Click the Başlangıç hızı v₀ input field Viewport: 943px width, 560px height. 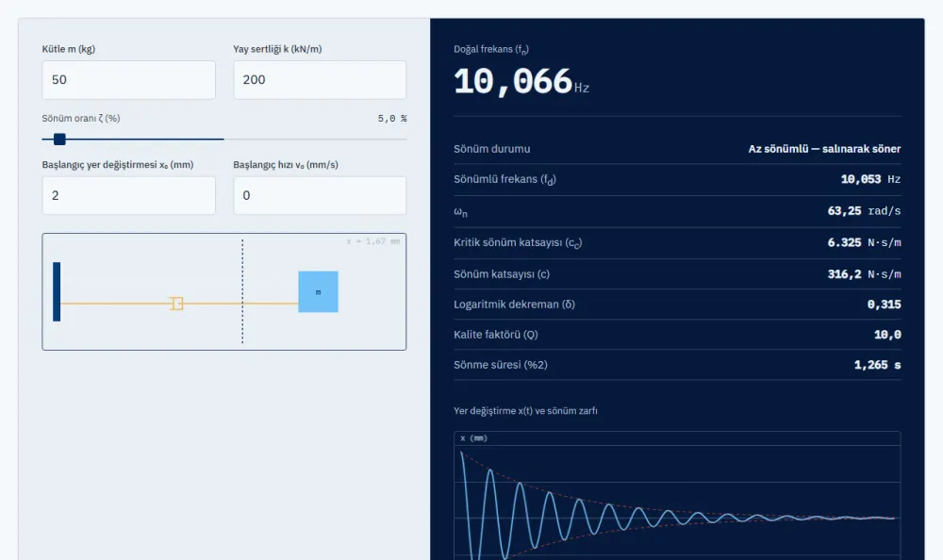[320, 195]
